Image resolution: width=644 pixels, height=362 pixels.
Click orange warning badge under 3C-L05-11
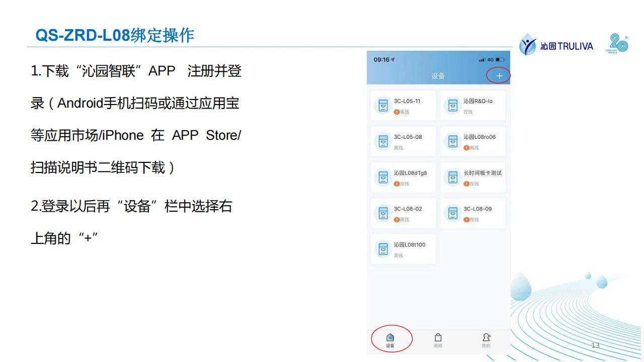pyautogui.click(x=396, y=112)
